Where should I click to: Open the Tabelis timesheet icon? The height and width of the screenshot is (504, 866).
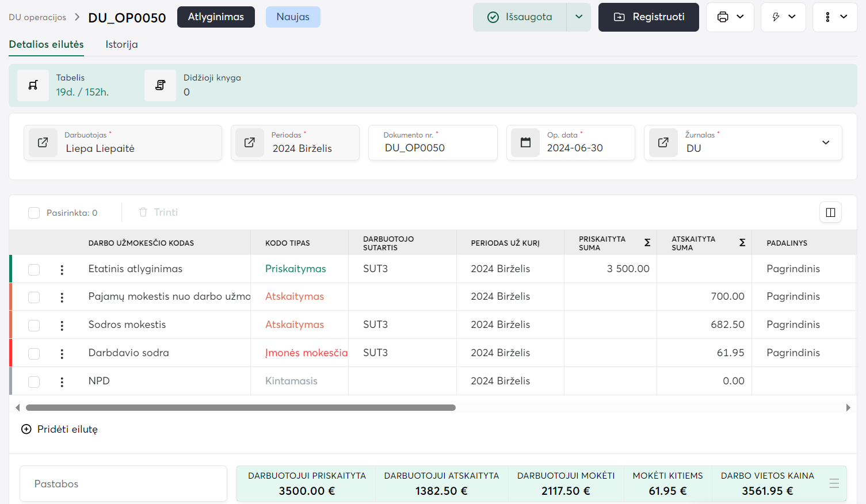[x=33, y=85]
